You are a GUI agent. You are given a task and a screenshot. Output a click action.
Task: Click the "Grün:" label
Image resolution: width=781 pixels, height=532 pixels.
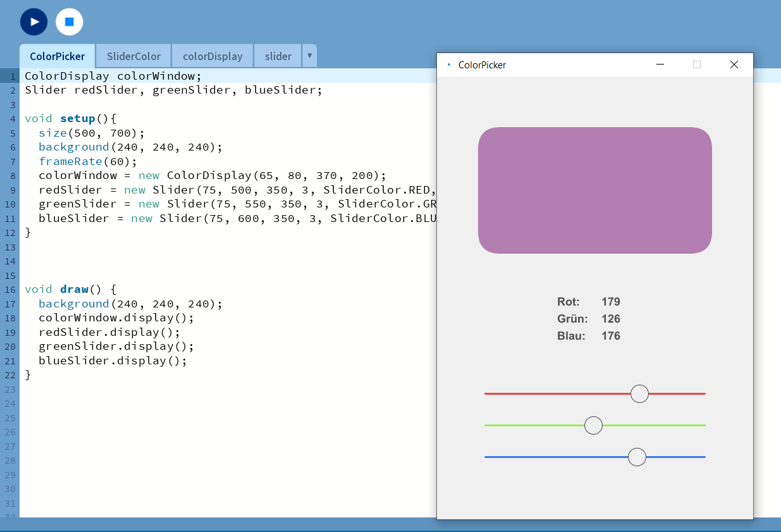pyautogui.click(x=572, y=319)
